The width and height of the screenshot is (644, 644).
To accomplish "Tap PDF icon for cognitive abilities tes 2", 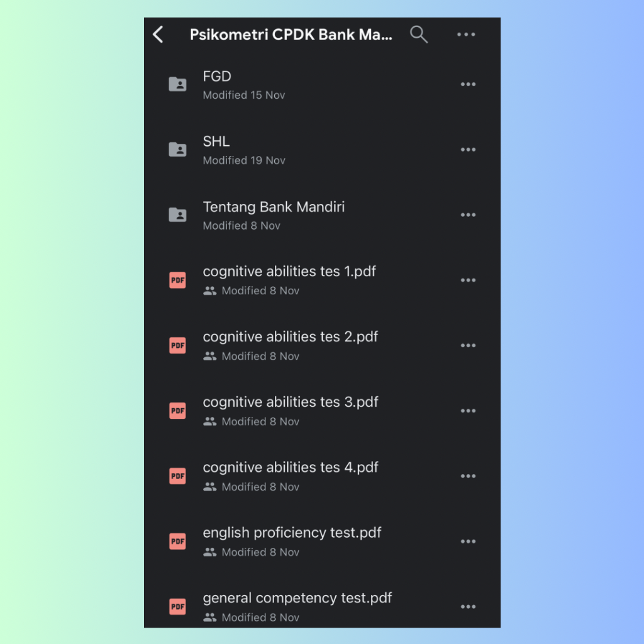I will point(177,345).
